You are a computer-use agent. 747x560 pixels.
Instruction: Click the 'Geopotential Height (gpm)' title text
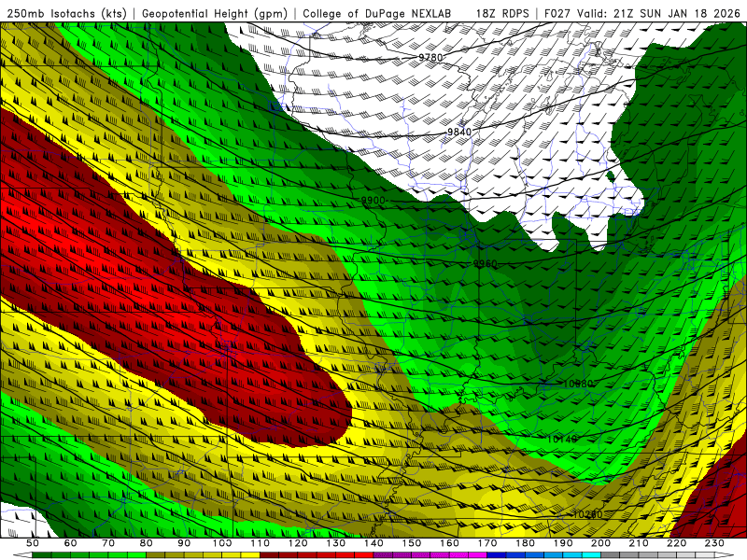(x=215, y=14)
